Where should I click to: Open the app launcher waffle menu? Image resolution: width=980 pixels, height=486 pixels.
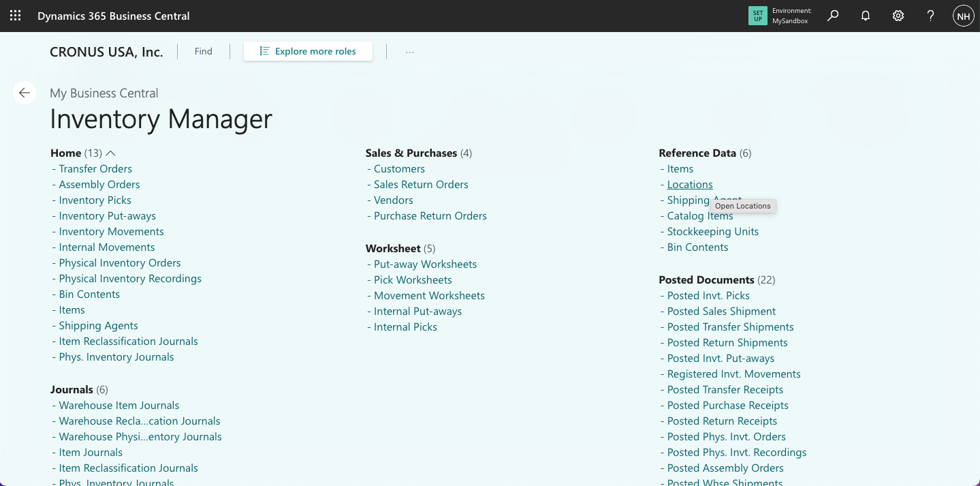coord(15,16)
